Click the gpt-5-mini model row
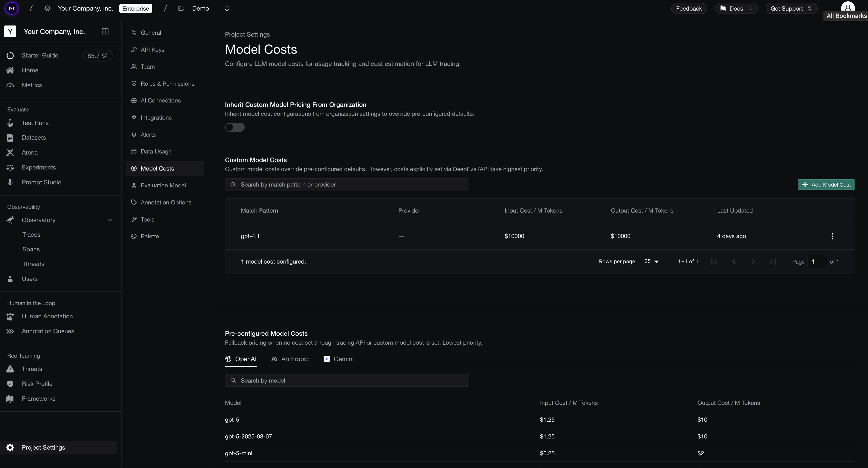 click(x=540, y=454)
